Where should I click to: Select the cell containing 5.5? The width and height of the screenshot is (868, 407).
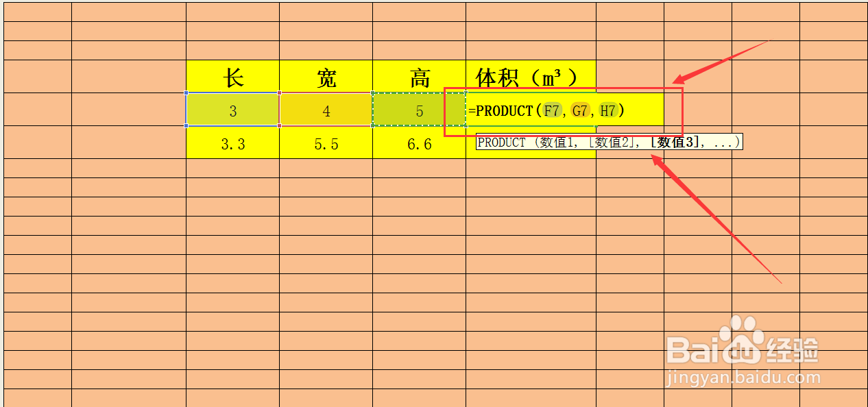click(x=326, y=144)
